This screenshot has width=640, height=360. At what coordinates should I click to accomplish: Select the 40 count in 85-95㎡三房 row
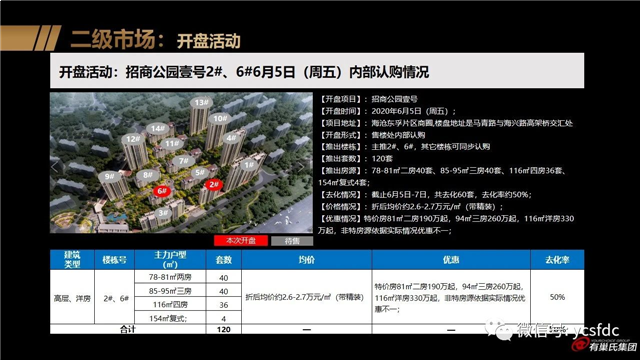pos(224,291)
